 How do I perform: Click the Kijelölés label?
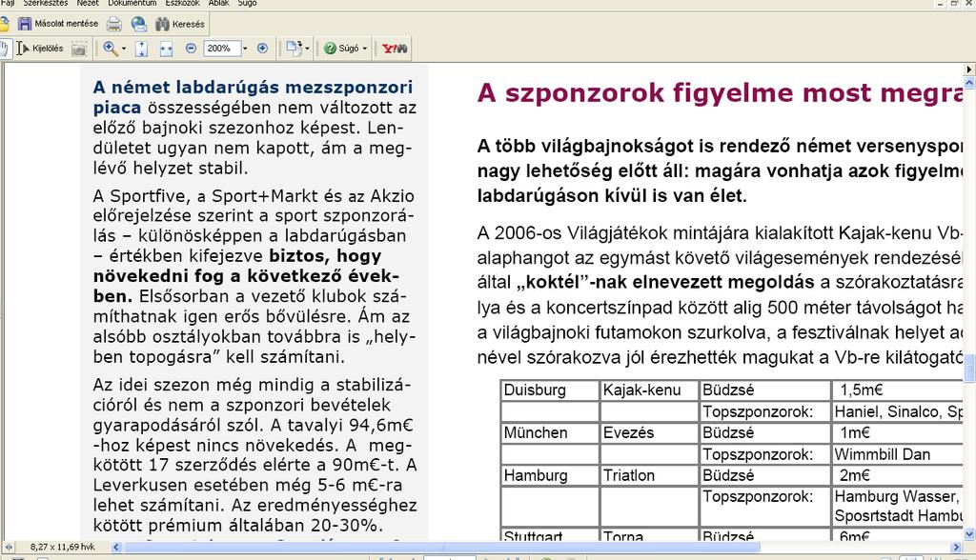coord(48,49)
